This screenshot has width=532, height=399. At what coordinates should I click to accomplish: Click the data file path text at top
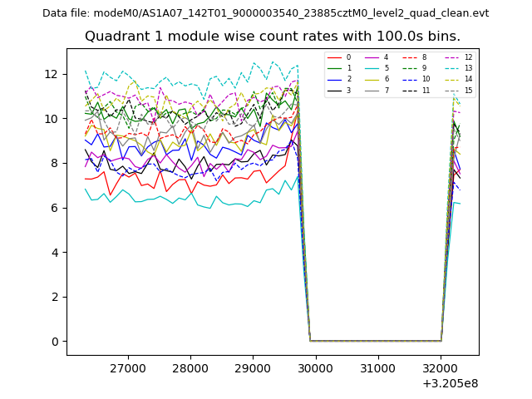[265, 13]
